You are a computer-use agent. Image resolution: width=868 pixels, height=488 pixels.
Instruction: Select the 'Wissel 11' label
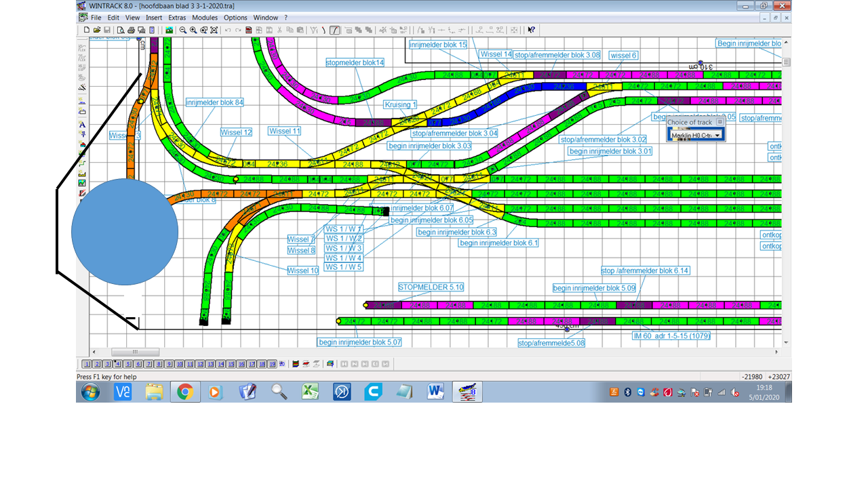click(284, 131)
